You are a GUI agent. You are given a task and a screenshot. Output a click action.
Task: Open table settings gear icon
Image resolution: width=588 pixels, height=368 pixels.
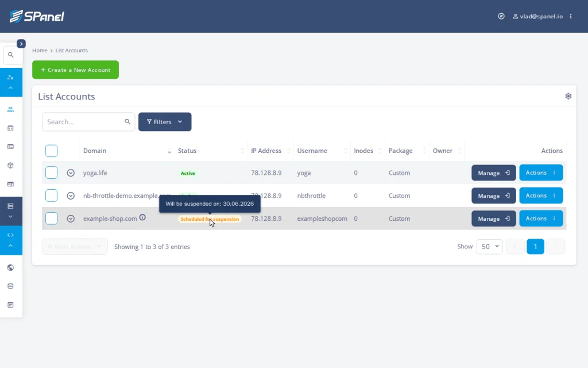pos(568,96)
